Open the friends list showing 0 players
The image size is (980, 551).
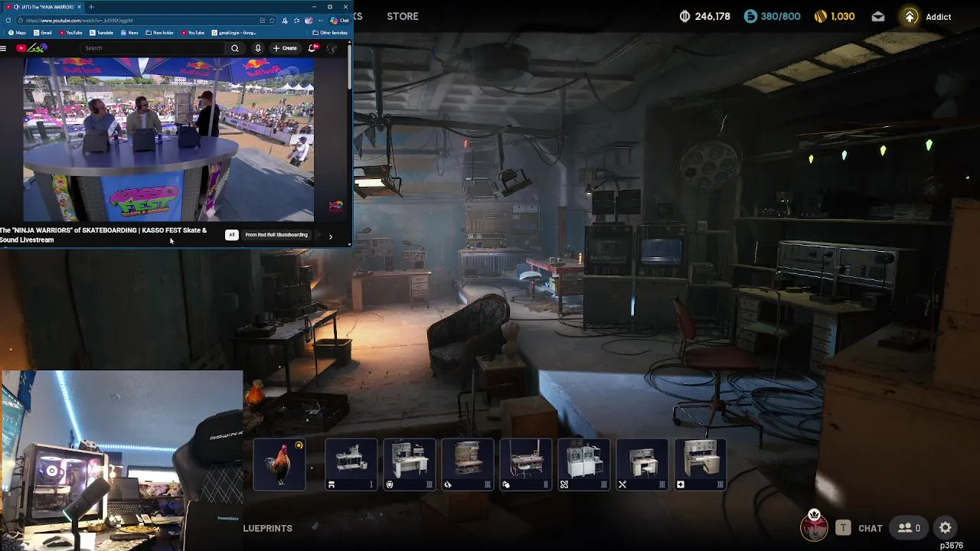click(910, 527)
